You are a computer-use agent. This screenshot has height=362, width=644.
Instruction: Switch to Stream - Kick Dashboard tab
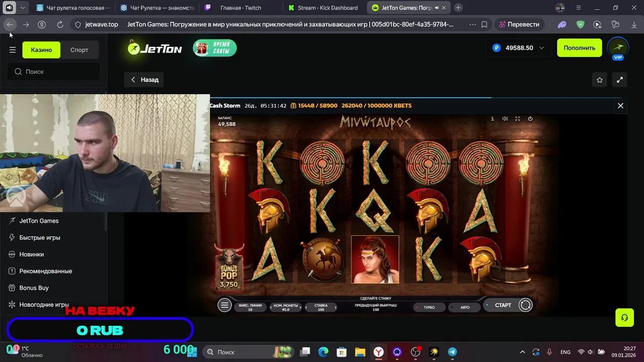click(x=325, y=8)
